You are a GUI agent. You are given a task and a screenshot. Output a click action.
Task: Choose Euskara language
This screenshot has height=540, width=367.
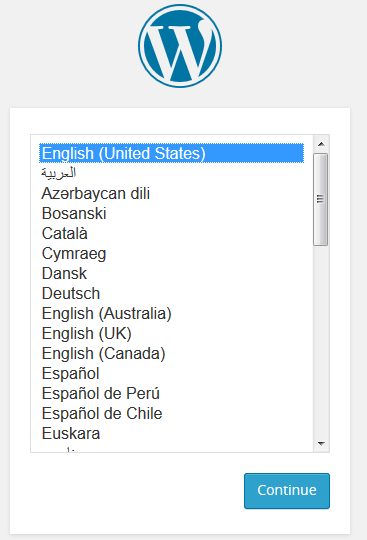pyautogui.click(x=171, y=433)
